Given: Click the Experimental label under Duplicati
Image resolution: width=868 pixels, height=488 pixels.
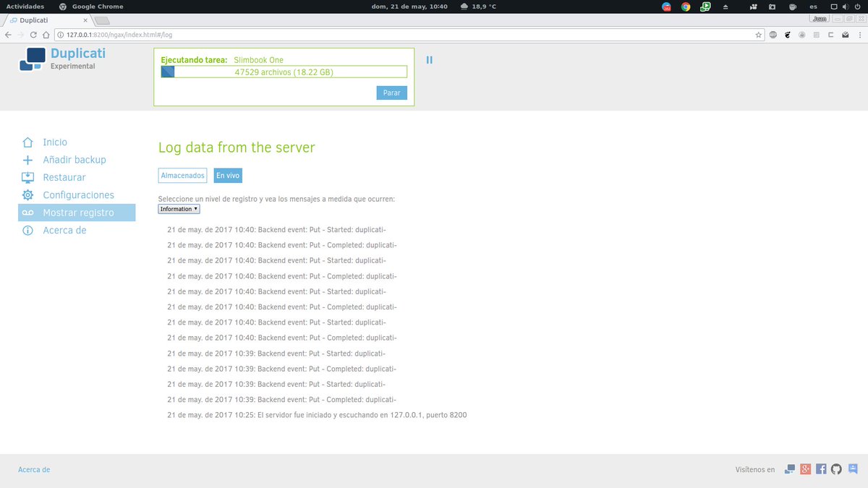Looking at the screenshot, I should [x=72, y=66].
